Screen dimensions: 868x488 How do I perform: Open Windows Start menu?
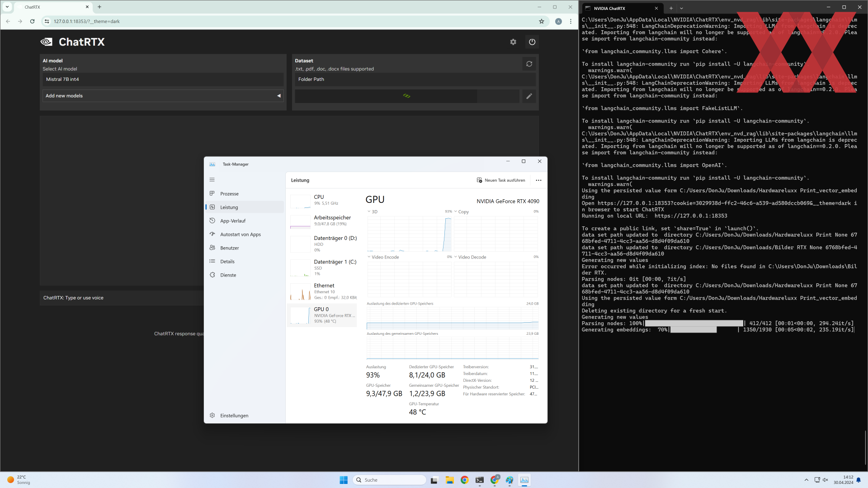pos(344,480)
